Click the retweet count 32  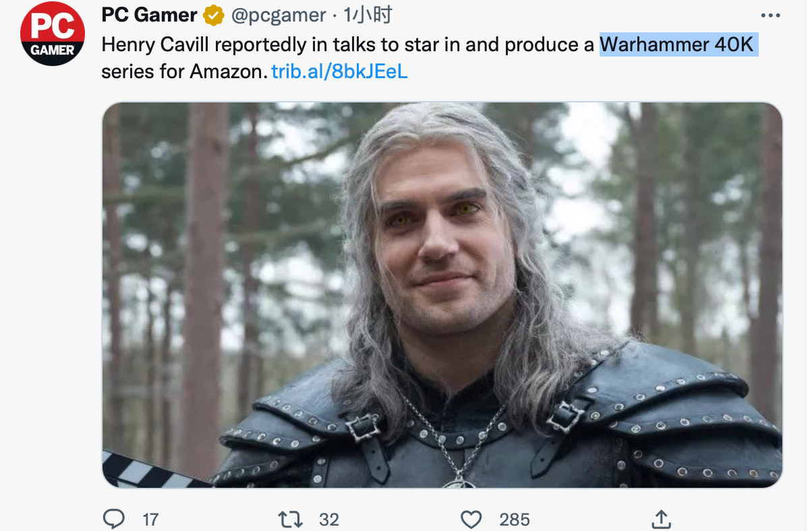[329, 520]
